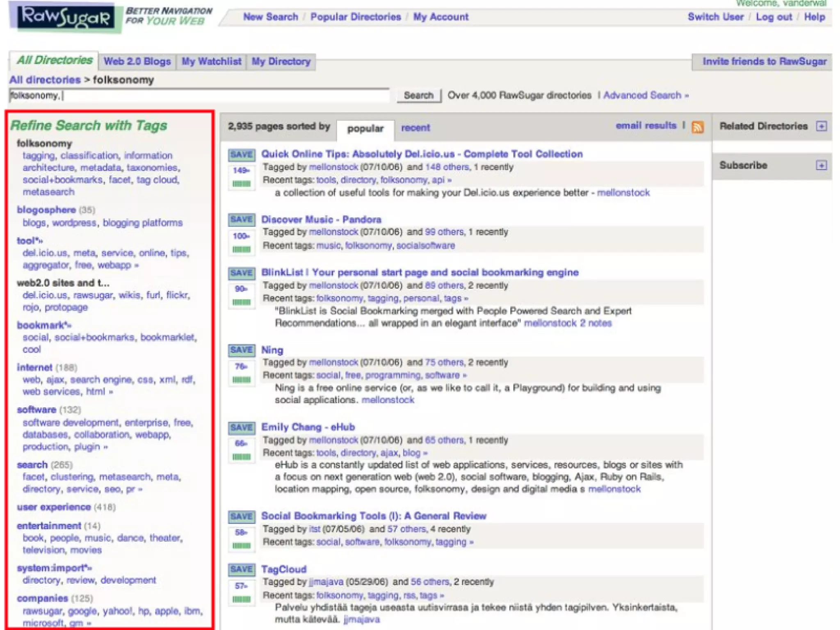Viewport: 840px width, 630px height.
Task: Click SAVE icon for Discover Music - Pandora
Action: click(x=241, y=219)
